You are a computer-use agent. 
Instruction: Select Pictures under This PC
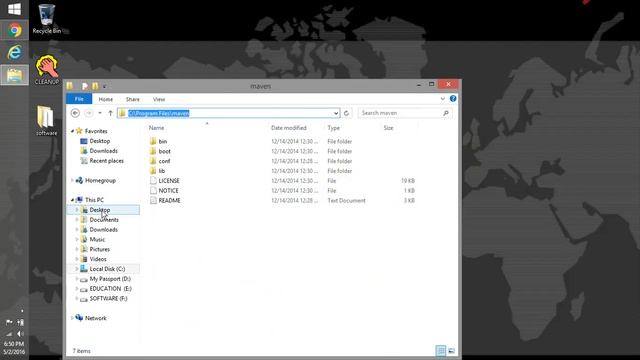[x=100, y=249]
